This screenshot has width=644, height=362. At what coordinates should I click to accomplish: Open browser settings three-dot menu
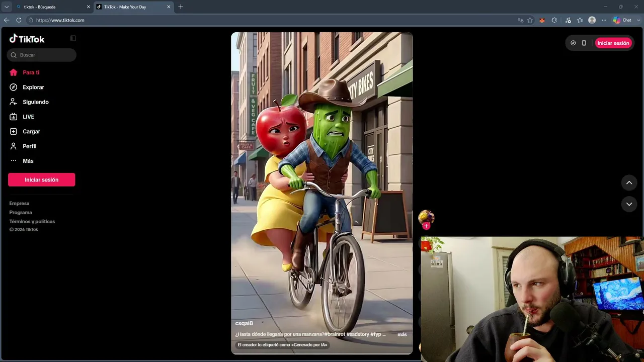pos(603,20)
